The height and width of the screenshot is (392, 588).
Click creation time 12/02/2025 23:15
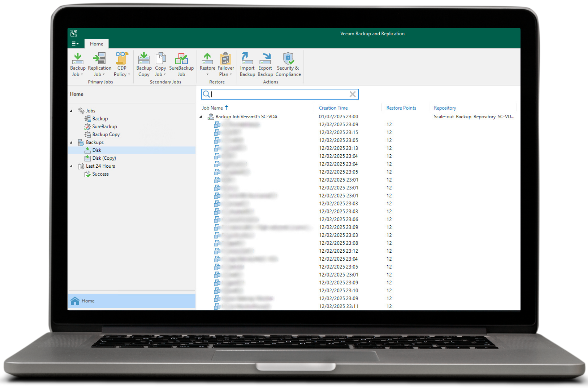pos(338,132)
